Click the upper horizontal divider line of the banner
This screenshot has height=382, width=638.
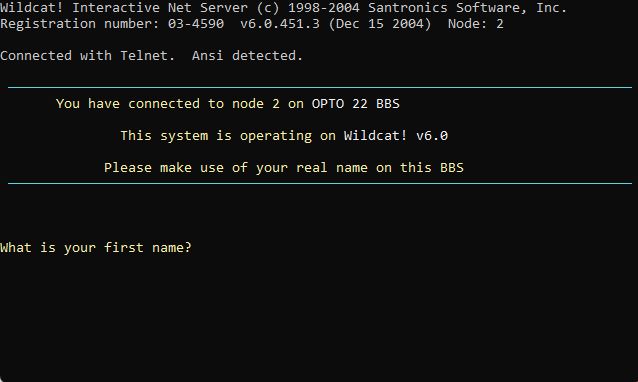click(x=320, y=87)
